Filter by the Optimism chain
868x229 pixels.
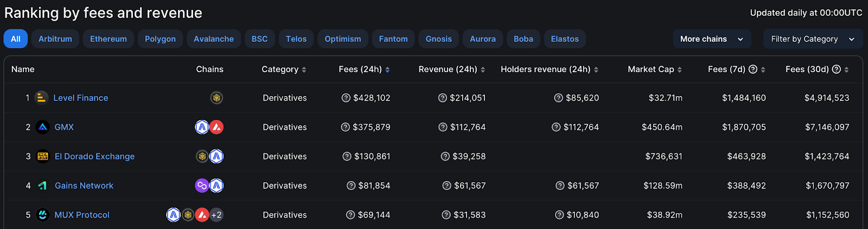tap(343, 39)
